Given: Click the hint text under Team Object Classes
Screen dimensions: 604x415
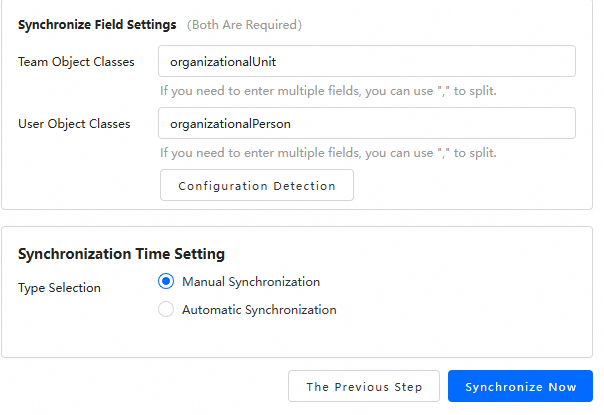Looking at the screenshot, I should click(x=328, y=91).
